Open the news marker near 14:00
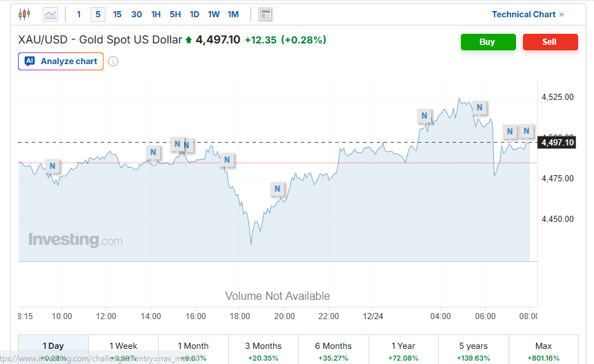Image resolution: width=594 pixels, height=364 pixels. point(153,152)
